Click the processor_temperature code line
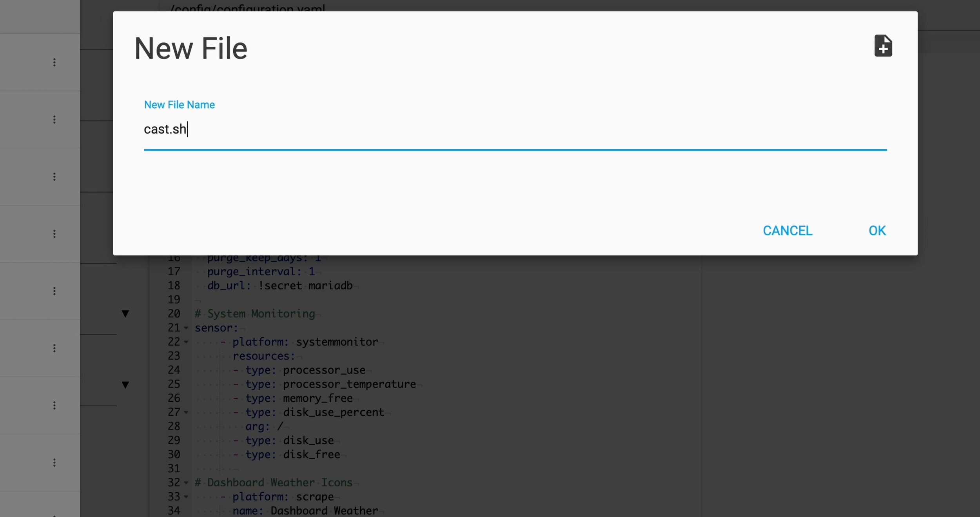This screenshot has width=980, height=517. (x=349, y=384)
